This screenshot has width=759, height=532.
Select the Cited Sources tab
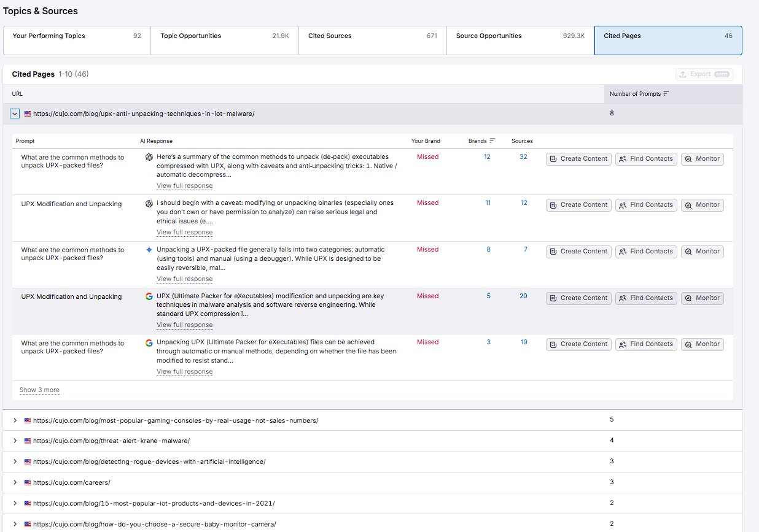pos(372,40)
